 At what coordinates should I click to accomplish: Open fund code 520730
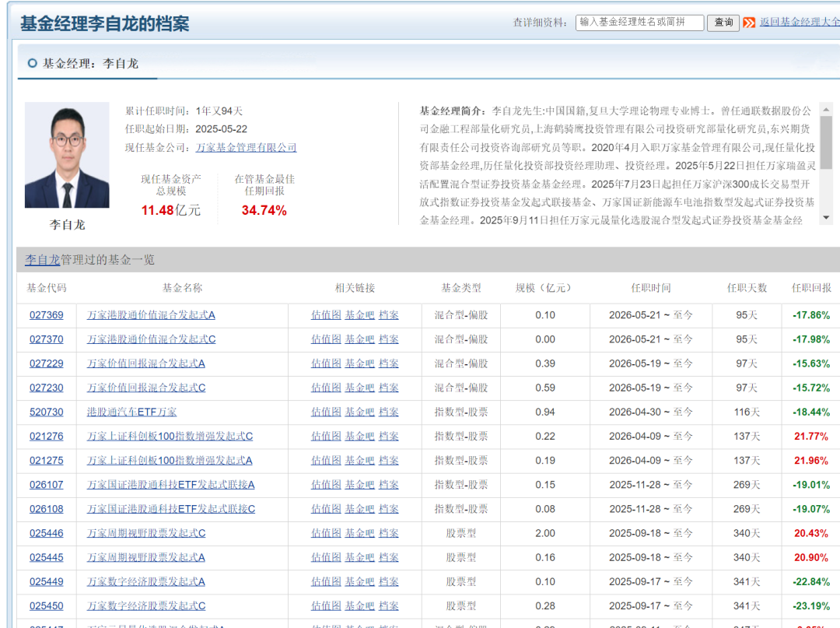(x=46, y=412)
